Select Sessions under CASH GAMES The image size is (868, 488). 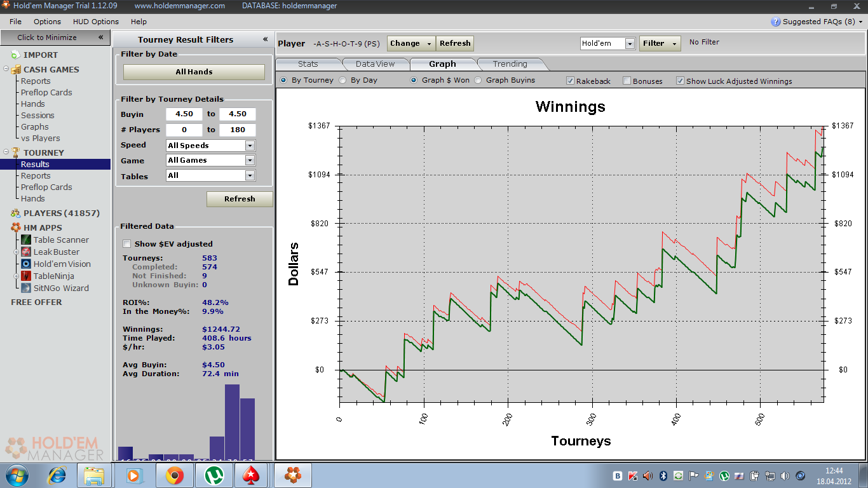tap(37, 115)
